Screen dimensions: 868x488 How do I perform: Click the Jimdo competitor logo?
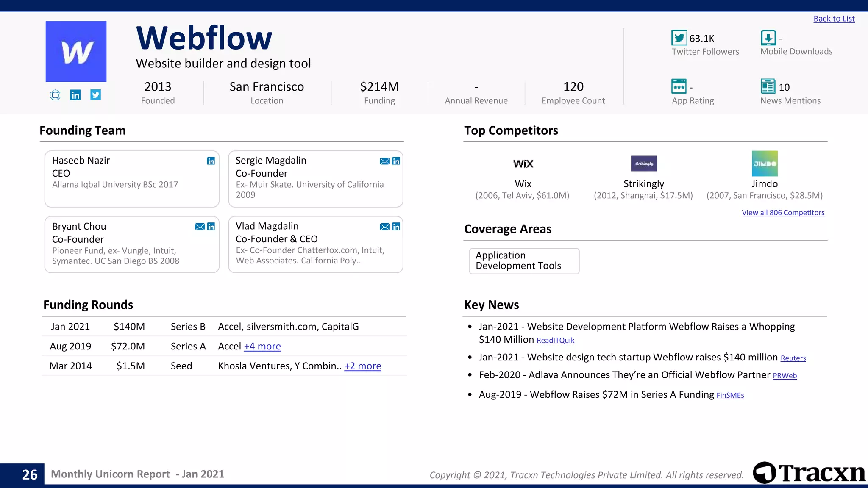pos(765,164)
